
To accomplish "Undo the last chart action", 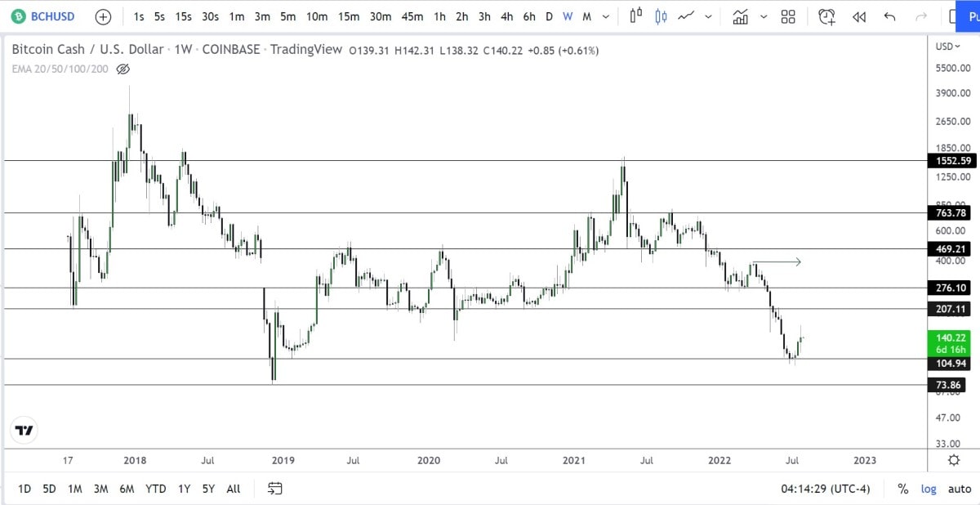I will (890, 16).
